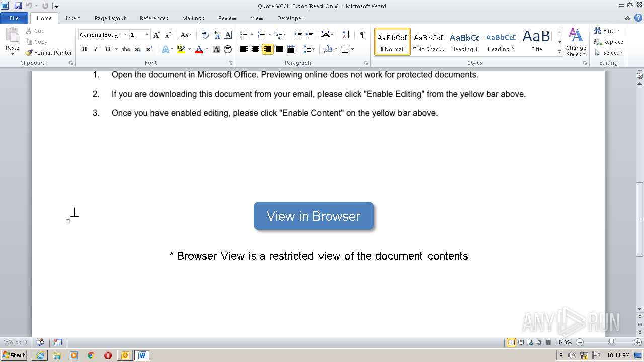
Task: Switch to Web Layout view in status bar
Action: [x=529, y=342]
